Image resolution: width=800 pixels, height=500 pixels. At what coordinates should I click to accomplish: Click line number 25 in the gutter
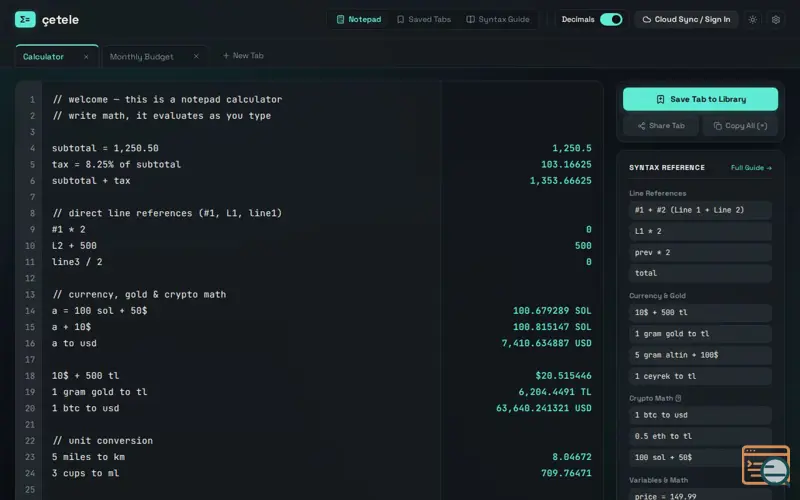pyautogui.click(x=30, y=489)
